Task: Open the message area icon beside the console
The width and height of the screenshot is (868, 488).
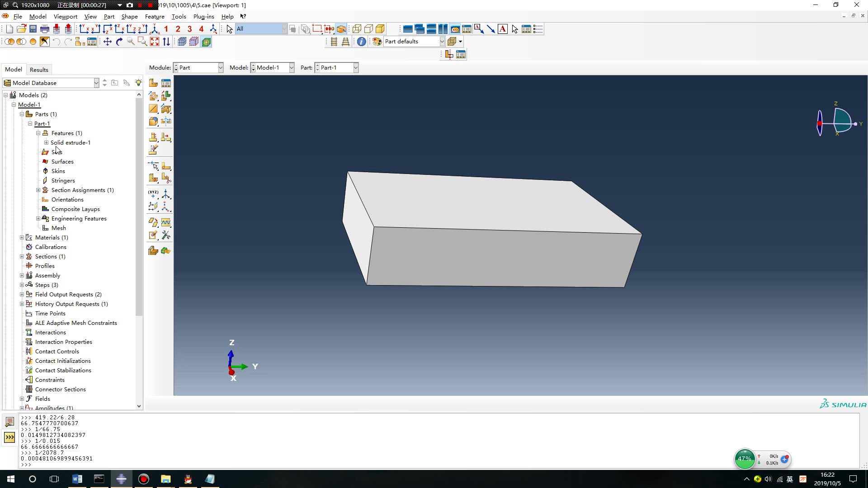Action: click(9, 422)
